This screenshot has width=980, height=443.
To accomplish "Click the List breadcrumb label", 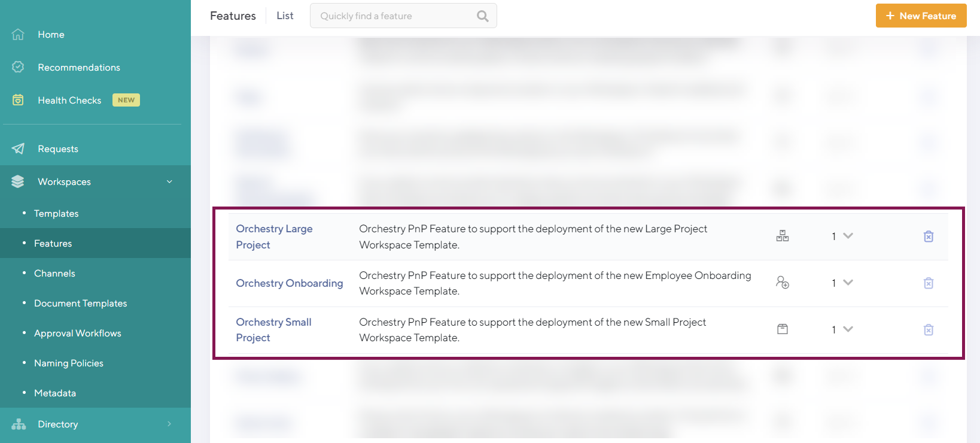I will [285, 16].
